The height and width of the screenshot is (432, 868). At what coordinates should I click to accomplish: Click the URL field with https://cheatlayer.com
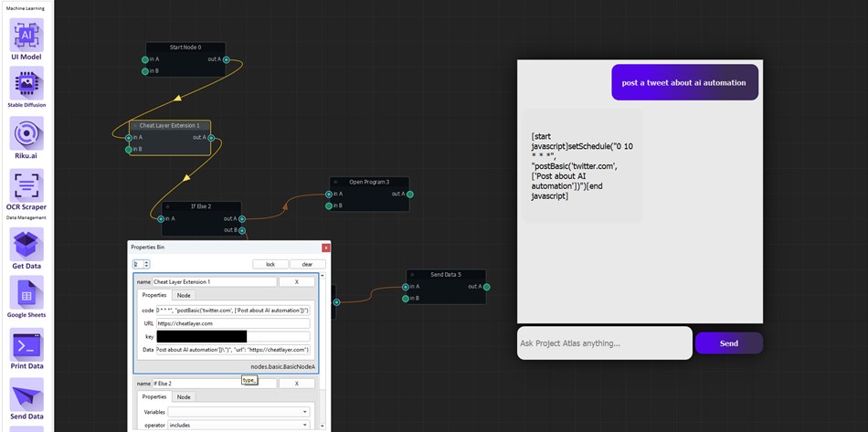click(x=233, y=323)
